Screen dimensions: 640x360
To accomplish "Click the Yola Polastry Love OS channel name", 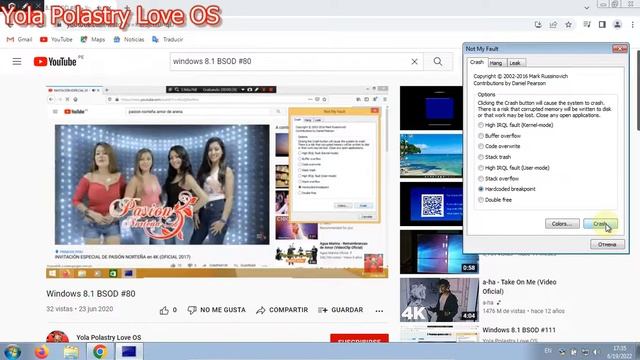I will pyautogui.click(x=109, y=338).
